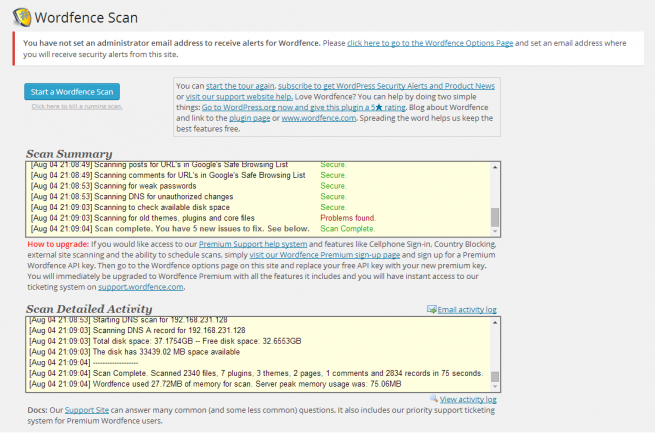Click the 'How to upgrade:' red label
The width and height of the screenshot is (655, 433).
tap(58, 244)
